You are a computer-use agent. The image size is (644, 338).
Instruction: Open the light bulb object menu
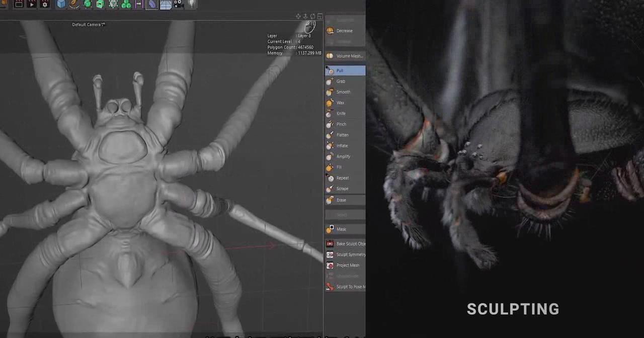(x=192, y=4)
